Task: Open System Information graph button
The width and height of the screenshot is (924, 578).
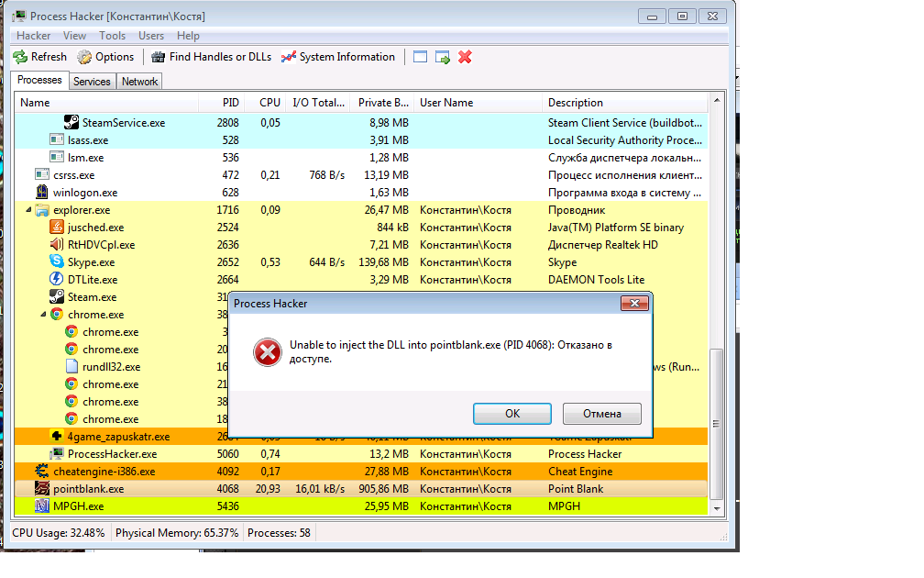Action: pos(337,57)
